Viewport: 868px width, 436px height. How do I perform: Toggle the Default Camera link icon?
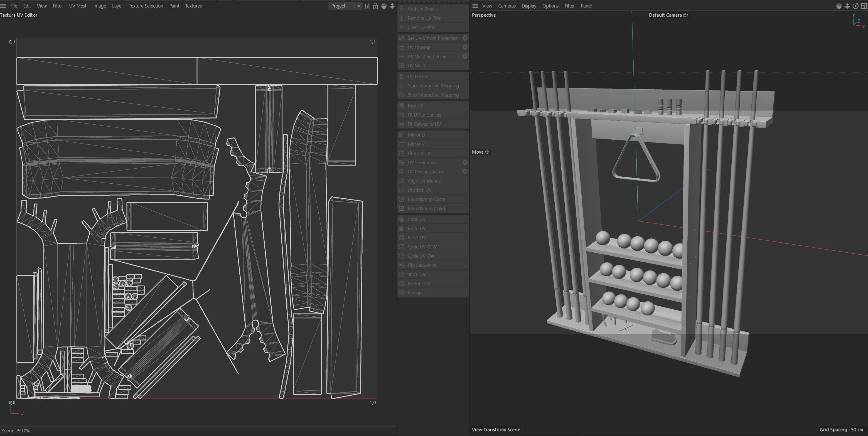685,15
